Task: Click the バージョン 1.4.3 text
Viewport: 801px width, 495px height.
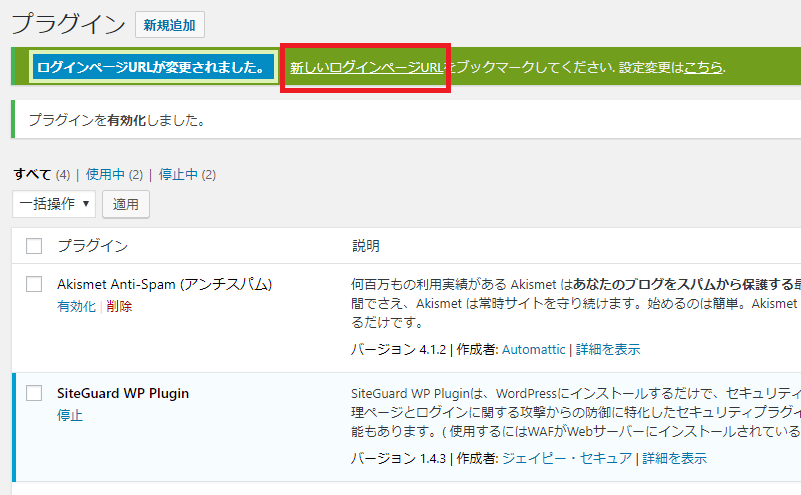Action: click(x=398, y=458)
